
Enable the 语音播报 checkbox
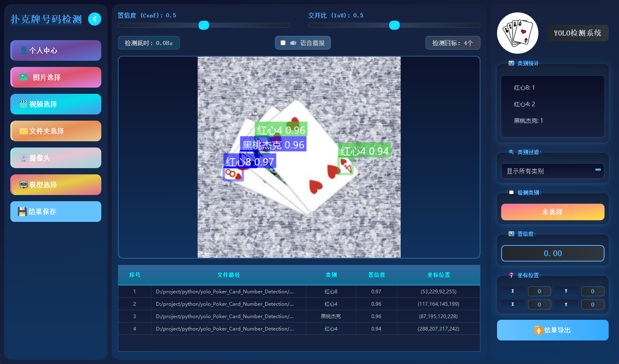283,43
